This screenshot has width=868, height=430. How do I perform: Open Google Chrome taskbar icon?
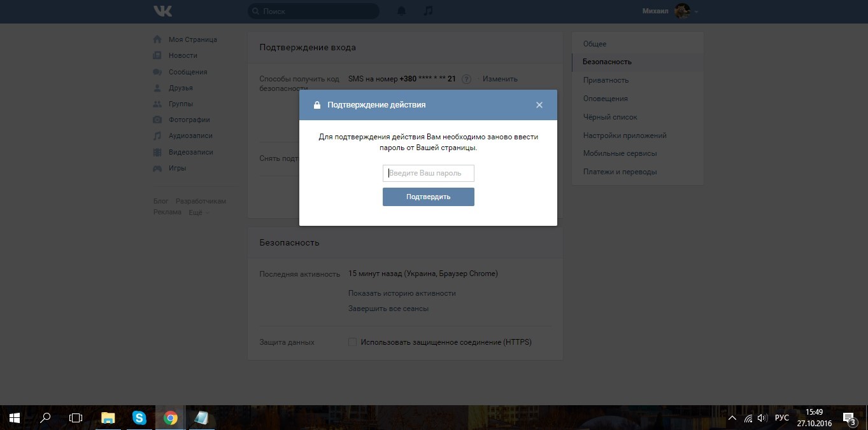[170, 418]
